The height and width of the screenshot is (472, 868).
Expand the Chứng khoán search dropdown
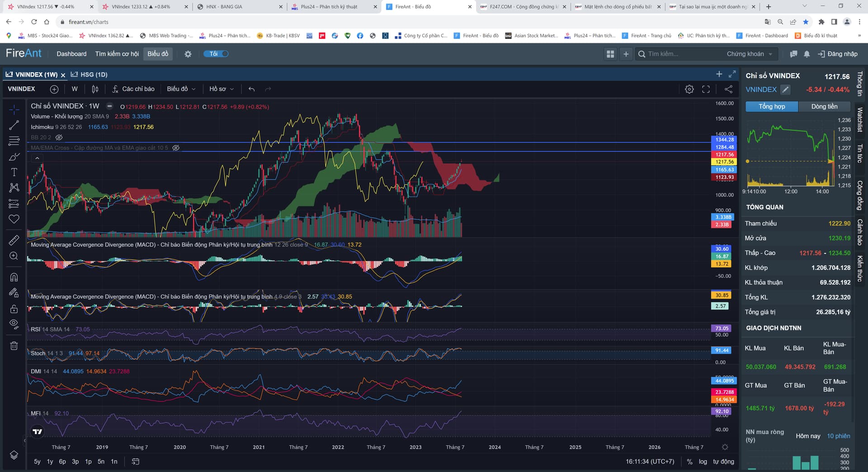(x=750, y=54)
